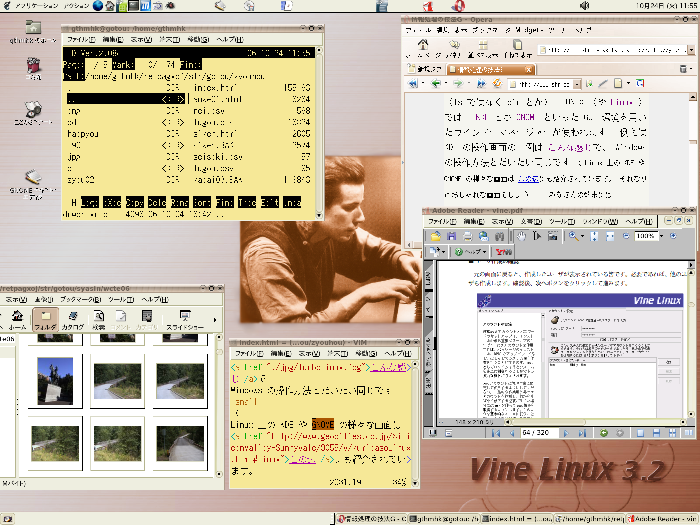Click the Copy function key in terminal file manager
Image resolution: width=700 pixels, height=525 pixels.
pos(134,202)
